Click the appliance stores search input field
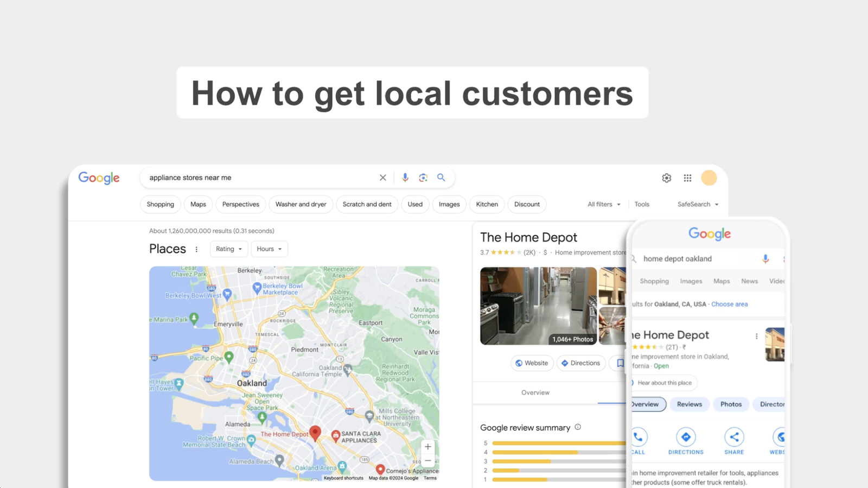Image resolution: width=868 pixels, height=488 pixels. pos(260,178)
